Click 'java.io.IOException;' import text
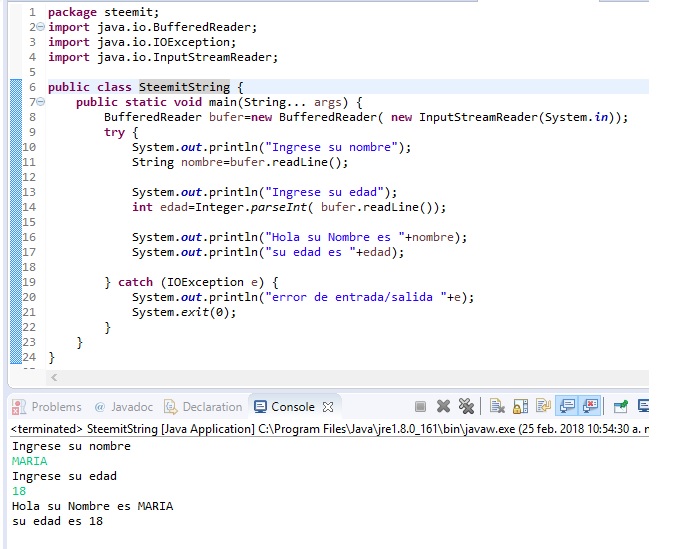The image size is (687, 549). [166, 42]
